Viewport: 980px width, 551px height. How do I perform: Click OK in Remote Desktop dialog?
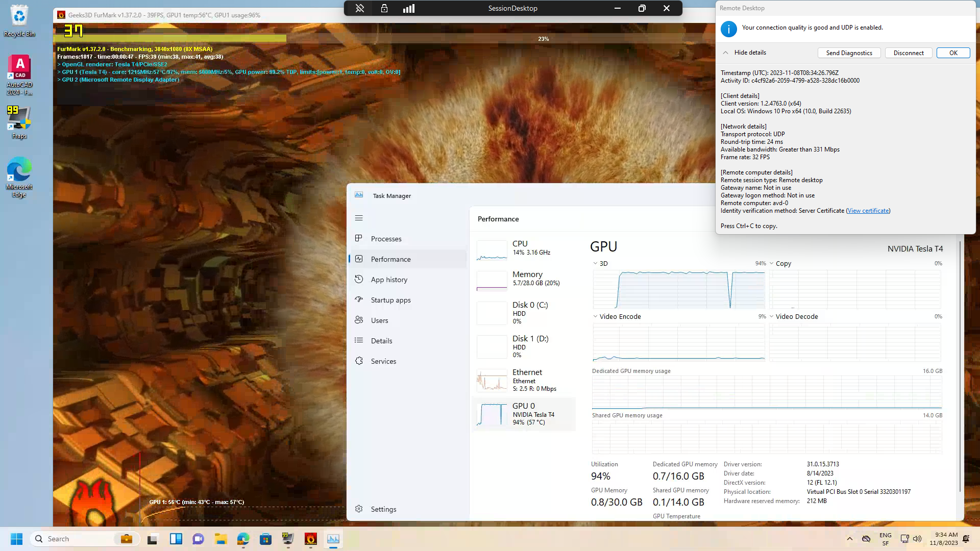coord(953,53)
